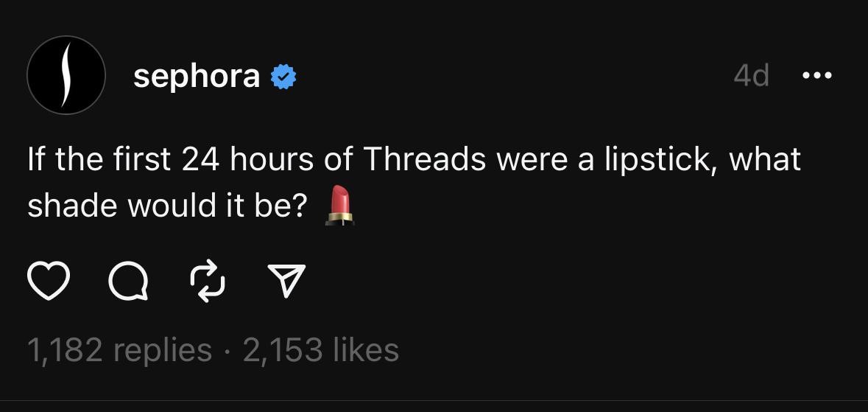
Task: Click the red lipstick emoji
Action: tap(339, 206)
